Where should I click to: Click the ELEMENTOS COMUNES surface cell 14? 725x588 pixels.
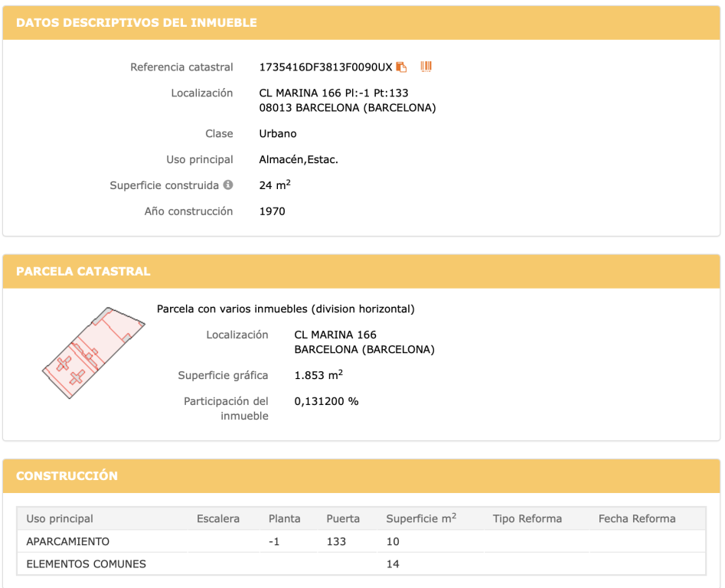point(393,564)
